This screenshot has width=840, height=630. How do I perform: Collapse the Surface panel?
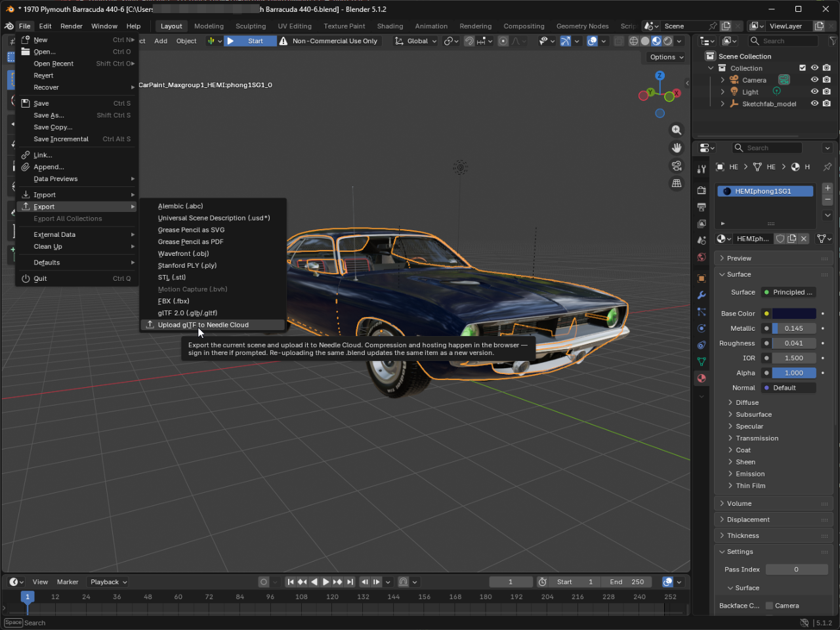coord(774,274)
